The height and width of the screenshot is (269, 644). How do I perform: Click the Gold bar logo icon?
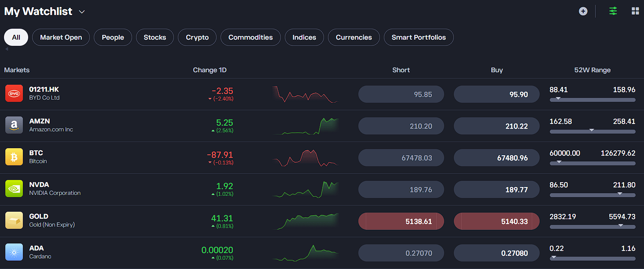14,221
